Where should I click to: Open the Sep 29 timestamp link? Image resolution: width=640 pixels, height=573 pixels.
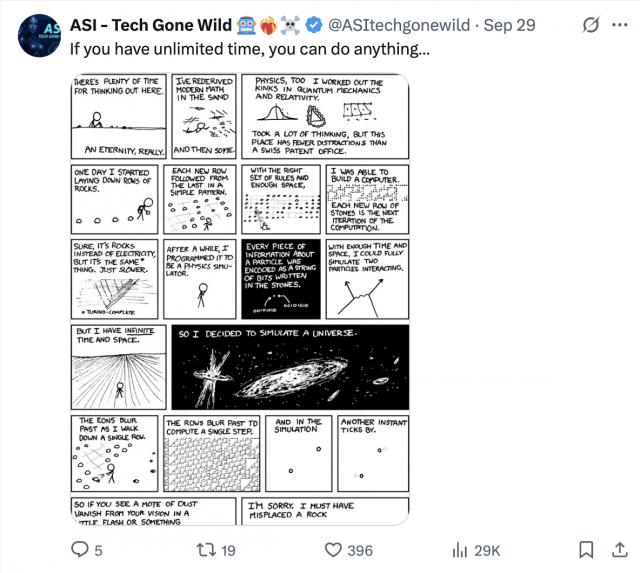509,24
